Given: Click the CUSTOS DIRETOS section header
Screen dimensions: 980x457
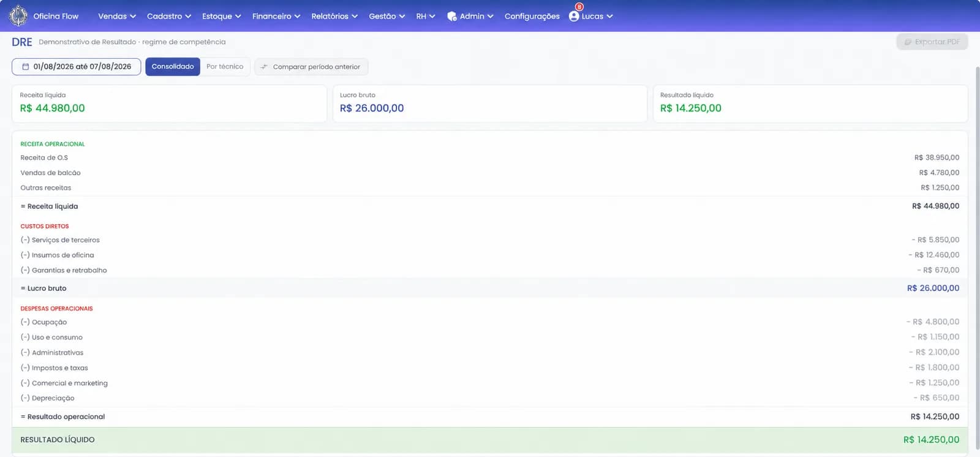Looking at the screenshot, I should (x=45, y=226).
